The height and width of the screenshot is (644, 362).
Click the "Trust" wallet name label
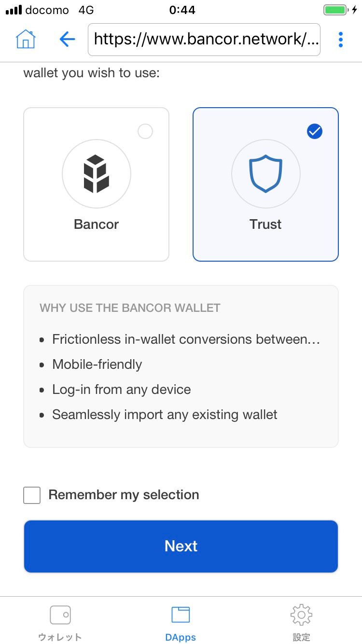[265, 224]
